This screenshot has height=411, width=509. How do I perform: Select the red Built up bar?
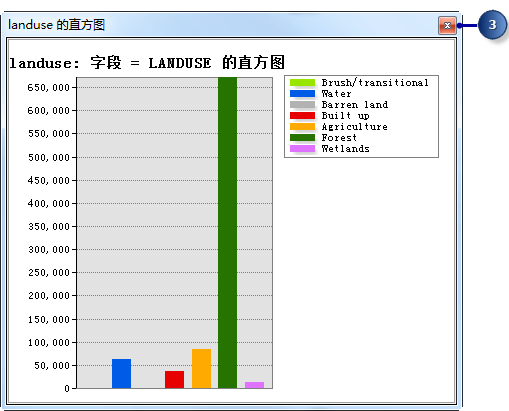click(x=174, y=379)
